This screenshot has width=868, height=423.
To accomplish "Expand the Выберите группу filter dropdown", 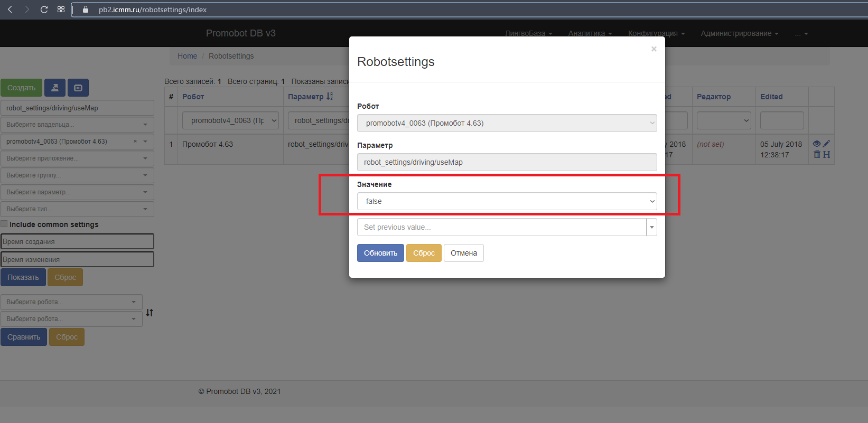I will (77, 175).
